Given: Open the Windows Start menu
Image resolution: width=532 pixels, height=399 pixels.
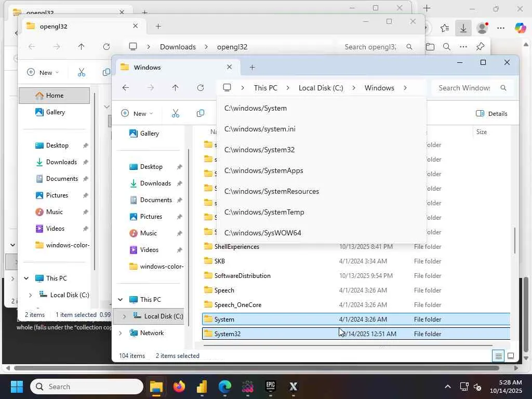Looking at the screenshot, I should pyautogui.click(x=17, y=387).
